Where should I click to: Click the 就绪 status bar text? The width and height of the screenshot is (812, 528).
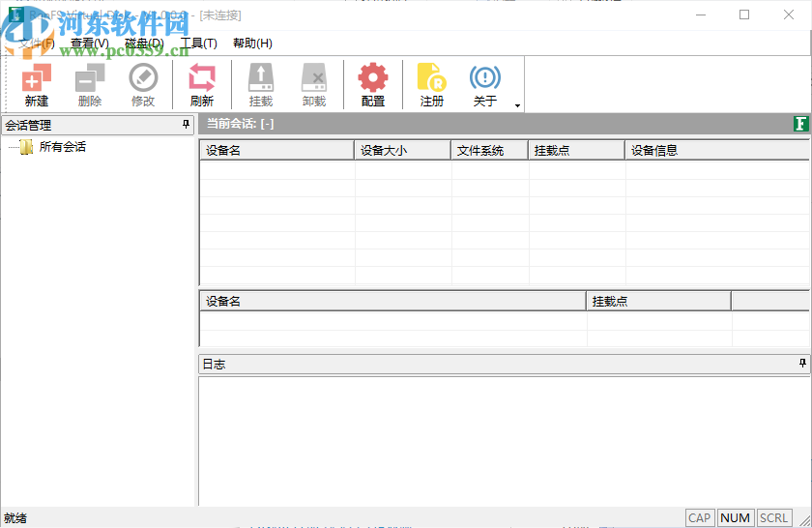point(15,517)
